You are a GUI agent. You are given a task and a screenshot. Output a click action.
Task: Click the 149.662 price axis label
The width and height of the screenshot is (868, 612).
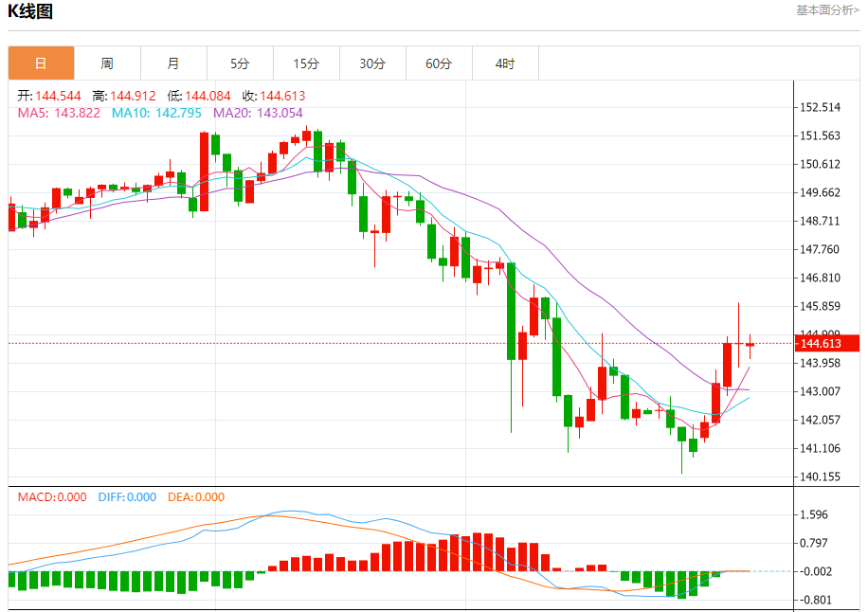(x=821, y=192)
